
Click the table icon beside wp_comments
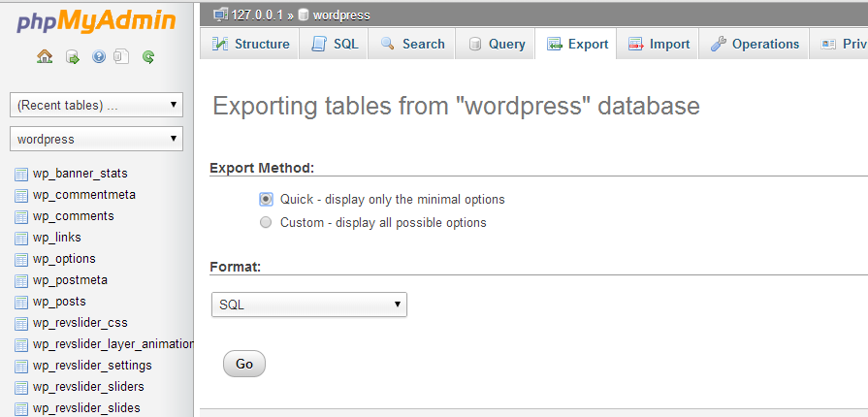point(21,217)
